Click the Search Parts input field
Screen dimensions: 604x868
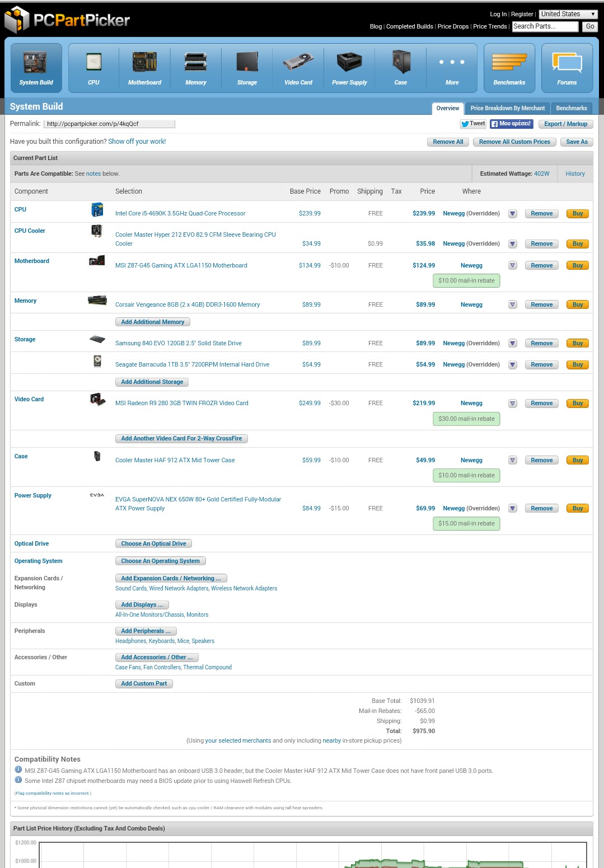point(545,26)
